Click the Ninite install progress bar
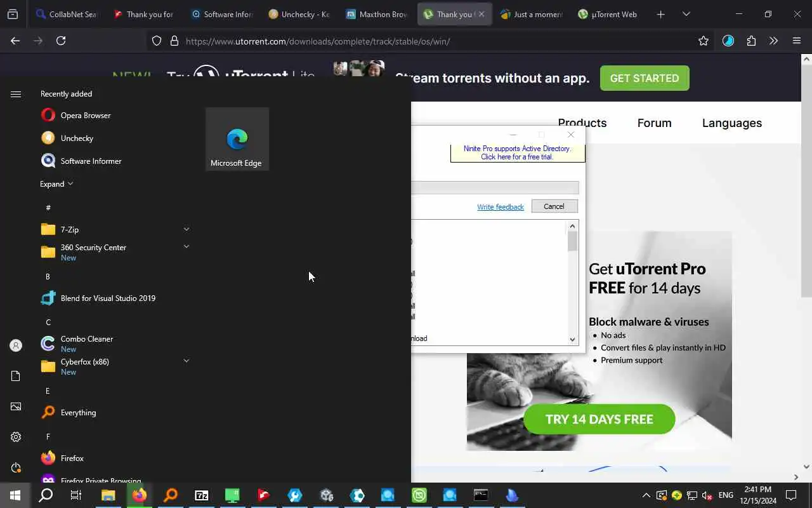This screenshot has height=508, width=812. click(x=495, y=187)
